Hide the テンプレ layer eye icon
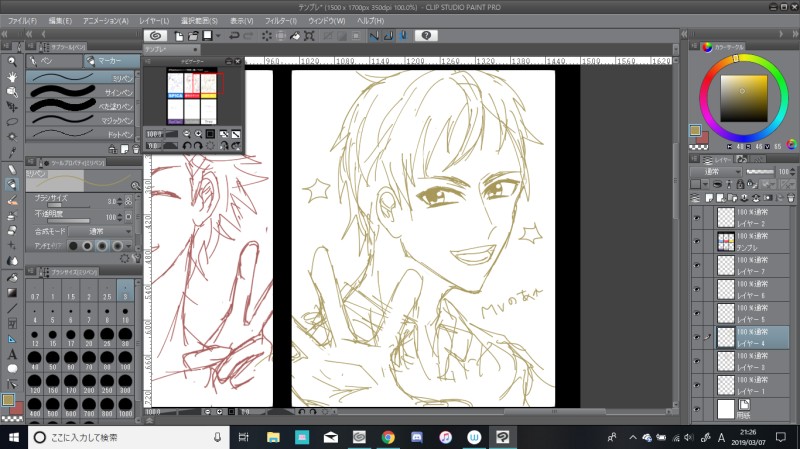The height and width of the screenshot is (449, 800). (x=696, y=242)
